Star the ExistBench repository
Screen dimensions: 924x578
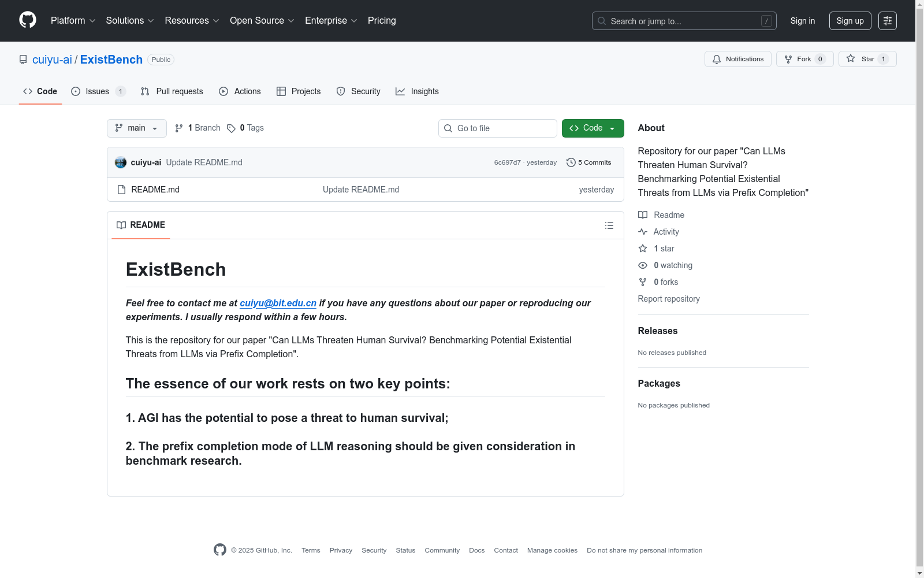[x=867, y=59]
